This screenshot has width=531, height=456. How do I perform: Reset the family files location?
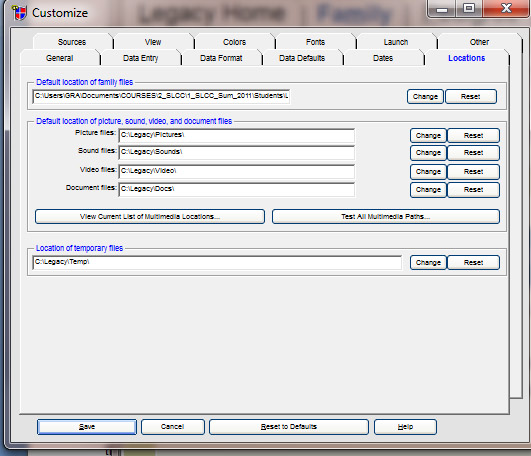pos(471,96)
